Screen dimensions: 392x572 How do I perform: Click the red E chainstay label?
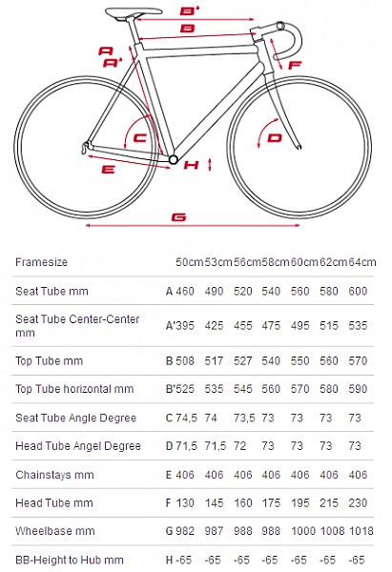pos(108,170)
